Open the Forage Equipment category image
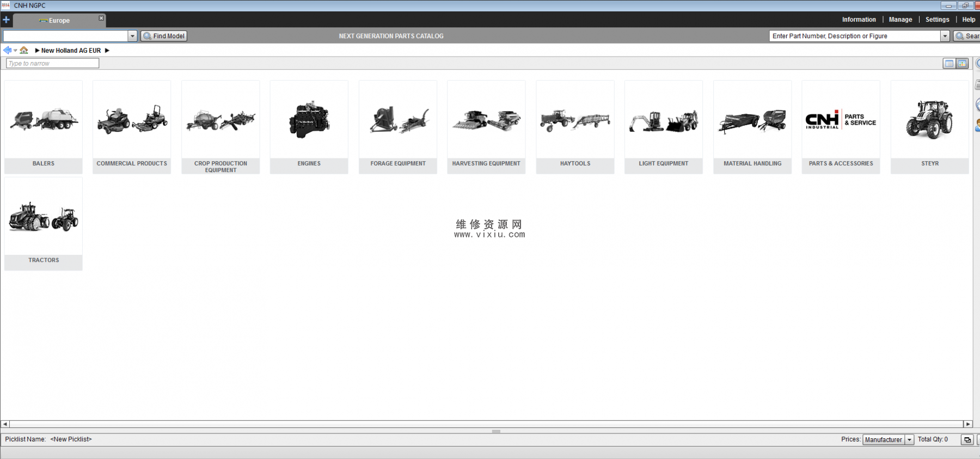Image resolution: width=980 pixels, height=459 pixels. pos(398,120)
